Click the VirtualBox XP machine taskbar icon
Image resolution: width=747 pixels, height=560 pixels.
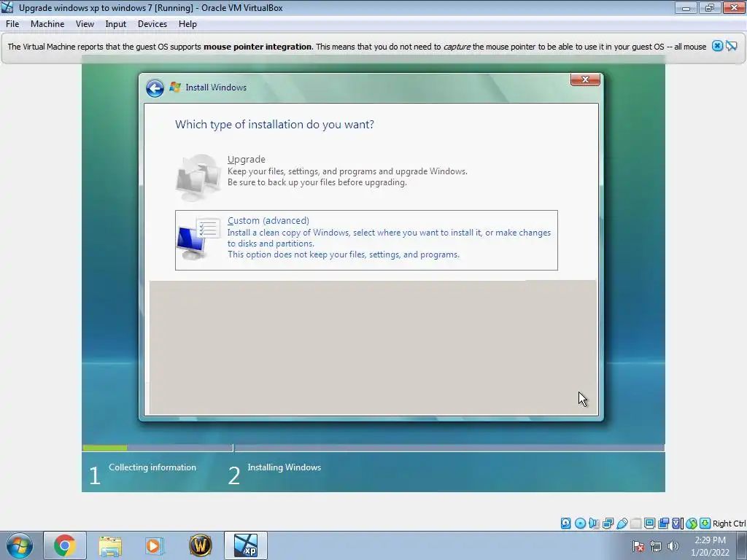tap(246, 545)
